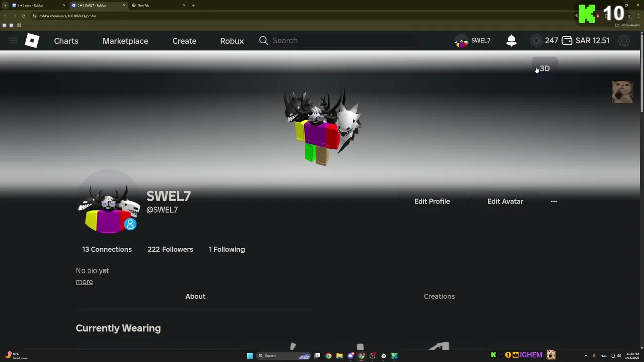Image resolution: width=644 pixels, height=362 pixels.
Task: Click the cat face image at right edge
Action: coord(622,92)
